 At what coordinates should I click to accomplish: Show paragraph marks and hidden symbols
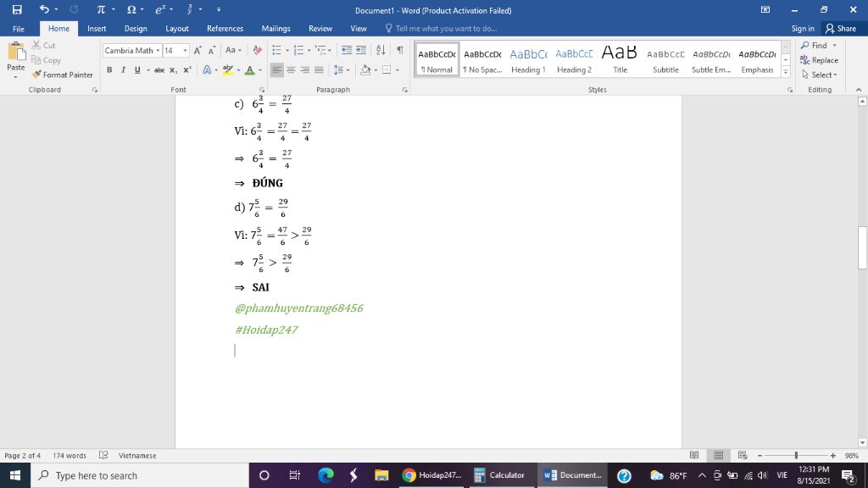[x=400, y=50]
